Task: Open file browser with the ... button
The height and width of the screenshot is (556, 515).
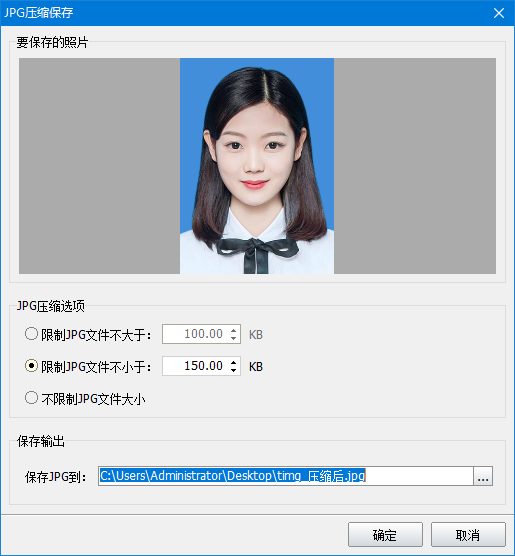Action: coord(483,476)
